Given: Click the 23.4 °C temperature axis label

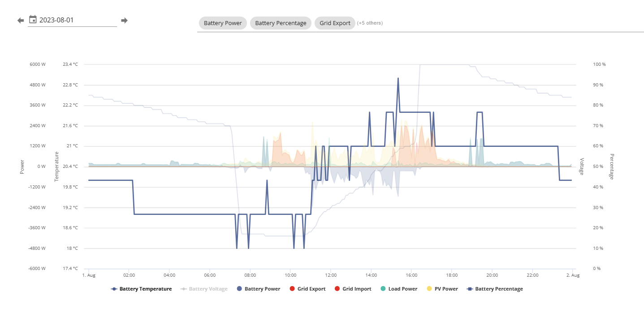Looking at the screenshot, I should (x=70, y=64).
